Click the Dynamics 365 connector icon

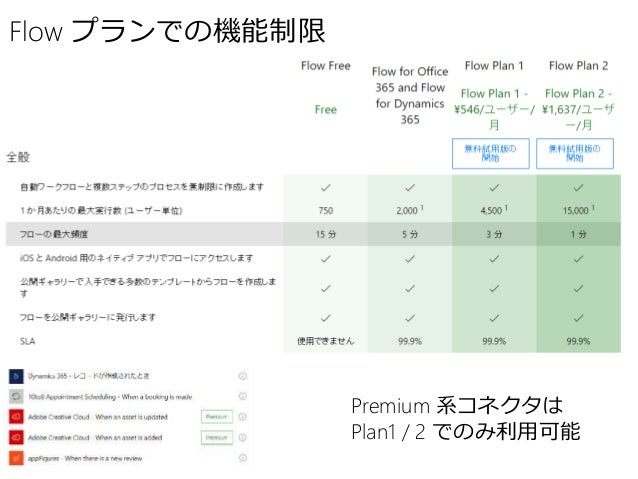pos(16,376)
